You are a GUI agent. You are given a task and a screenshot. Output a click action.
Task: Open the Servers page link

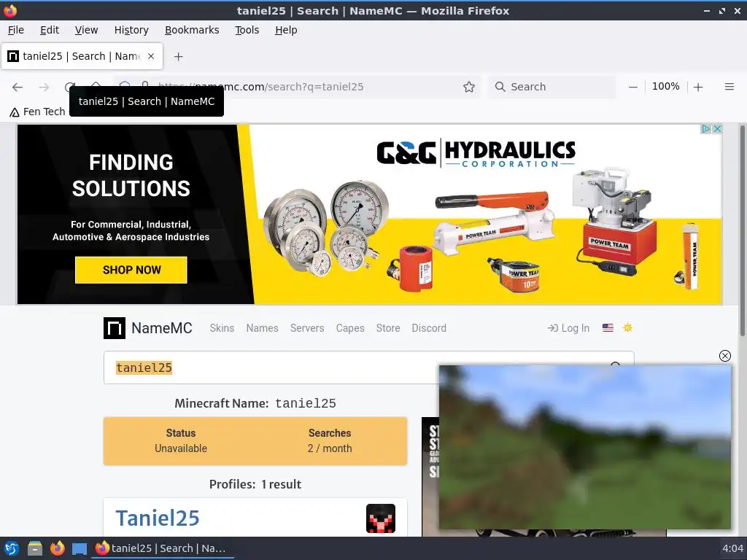(307, 328)
